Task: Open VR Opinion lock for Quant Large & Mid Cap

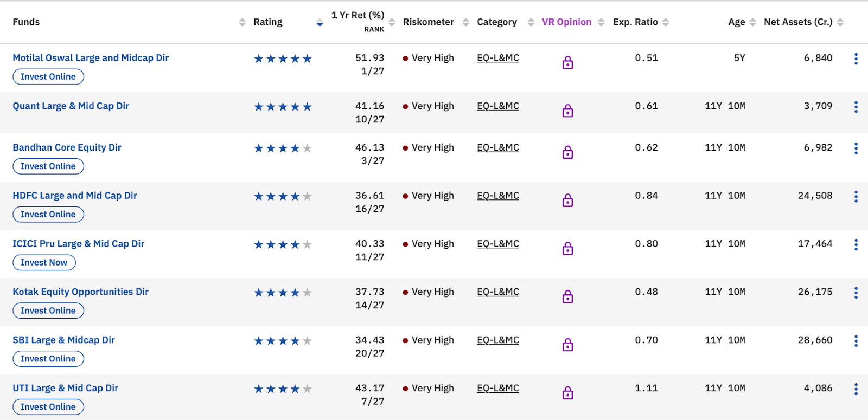Action: (567, 111)
